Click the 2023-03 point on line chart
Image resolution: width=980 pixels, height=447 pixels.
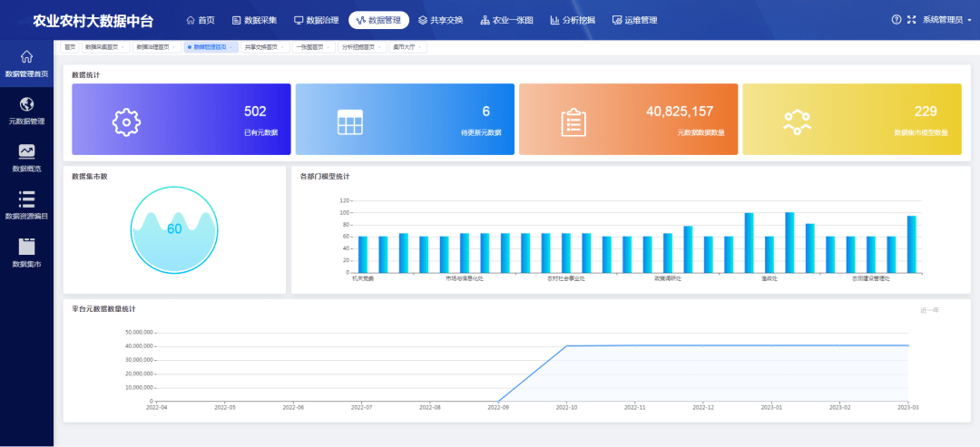[907, 345]
